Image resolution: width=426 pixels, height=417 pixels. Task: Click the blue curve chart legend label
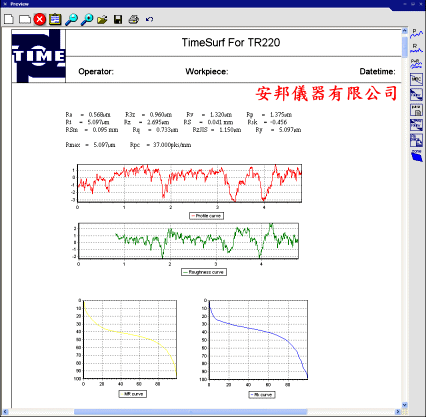[x=263, y=395]
